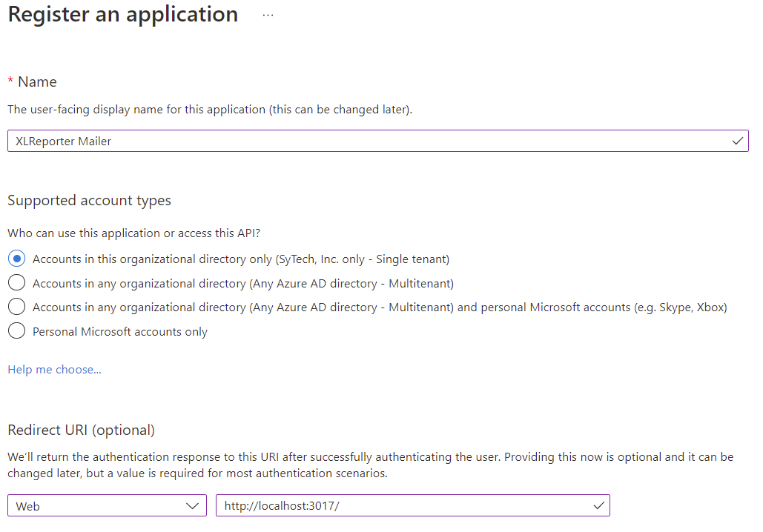This screenshot has height=532, width=763.
Task: Select Single tenant SyTech, Inc. only option
Action: pos(16,259)
